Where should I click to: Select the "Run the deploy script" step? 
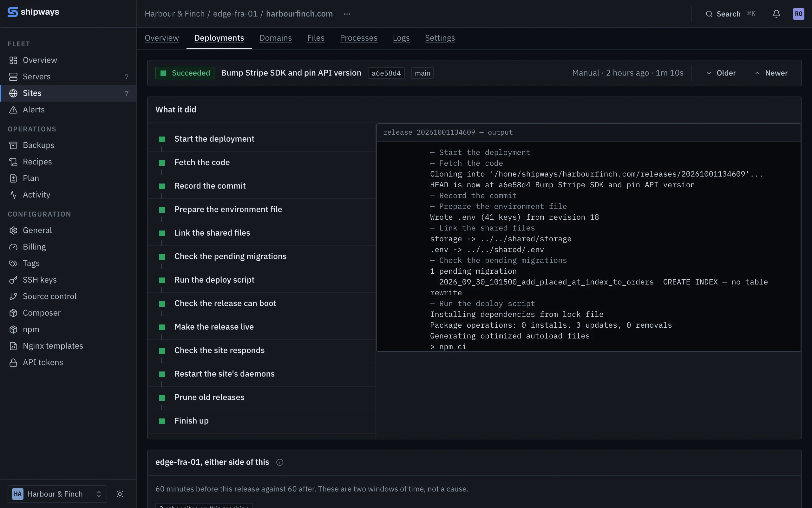pos(261,280)
